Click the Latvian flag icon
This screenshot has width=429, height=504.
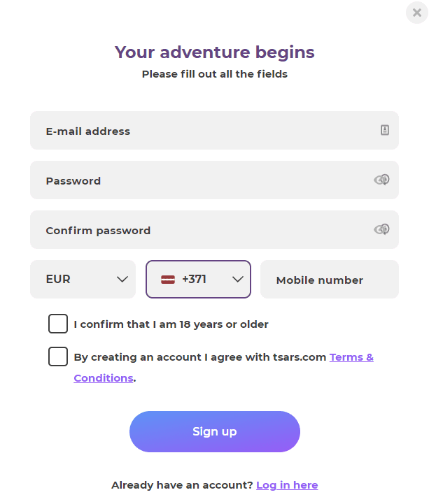(168, 280)
